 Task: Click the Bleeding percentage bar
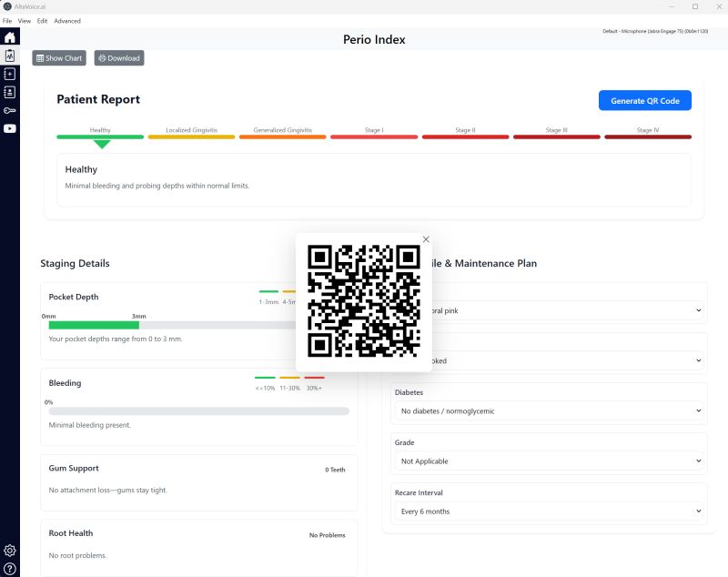pyautogui.click(x=198, y=411)
